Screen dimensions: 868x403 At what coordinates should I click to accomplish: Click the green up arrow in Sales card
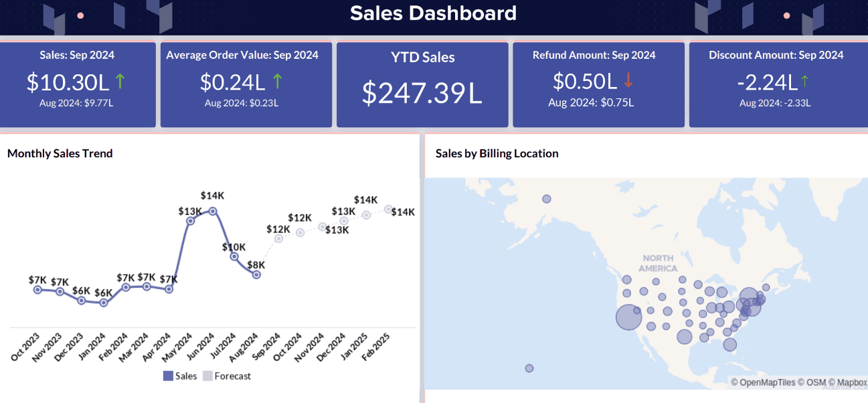[120, 82]
